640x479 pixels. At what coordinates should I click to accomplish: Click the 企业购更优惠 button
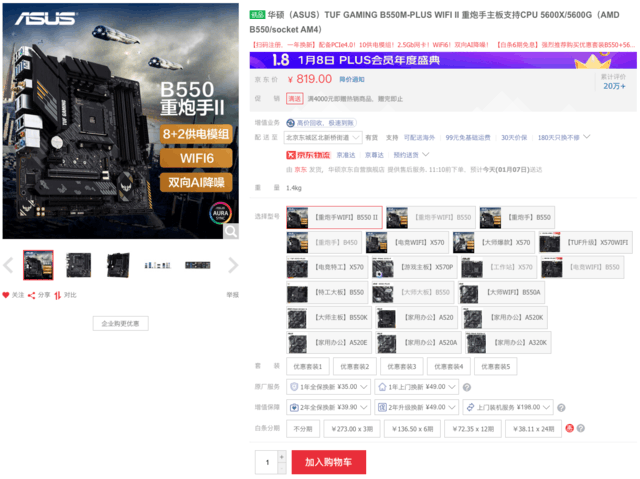click(x=120, y=324)
